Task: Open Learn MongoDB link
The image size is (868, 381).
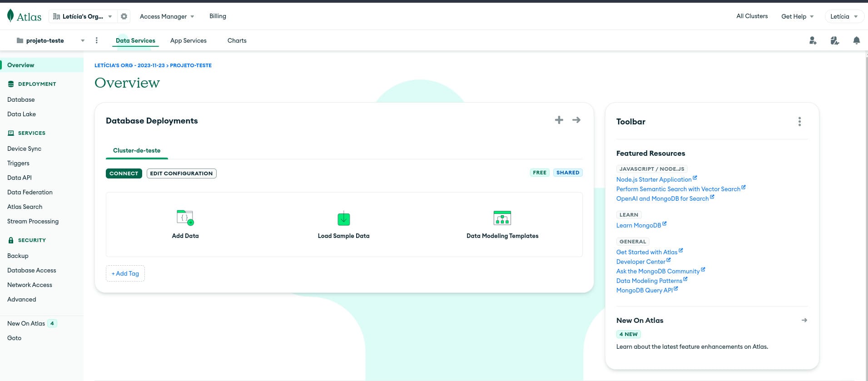Action: [x=641, y=225]
